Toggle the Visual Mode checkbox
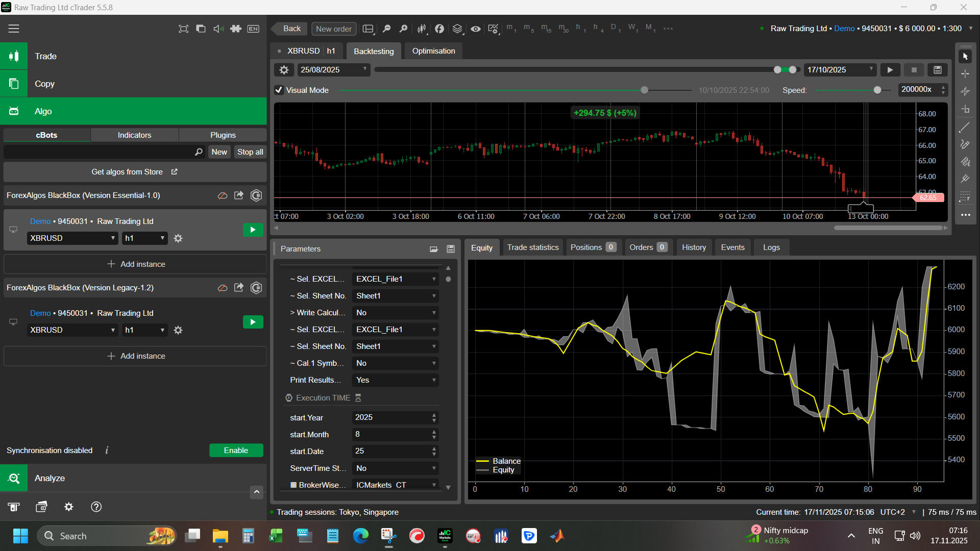This screenshot has height=551, width=980. click(x=279, y=90)
